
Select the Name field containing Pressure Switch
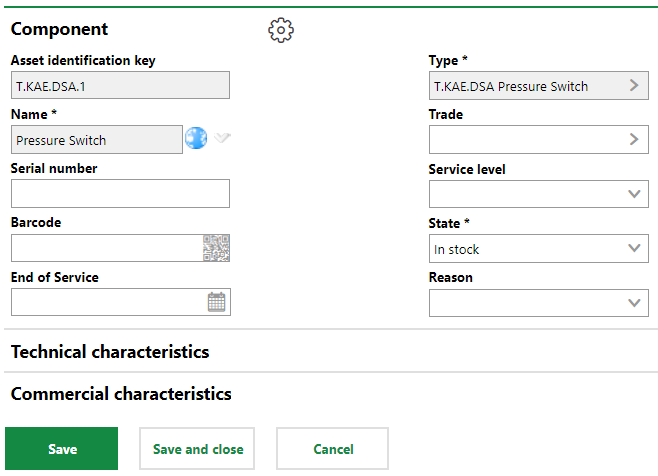(x=97, y=140)
